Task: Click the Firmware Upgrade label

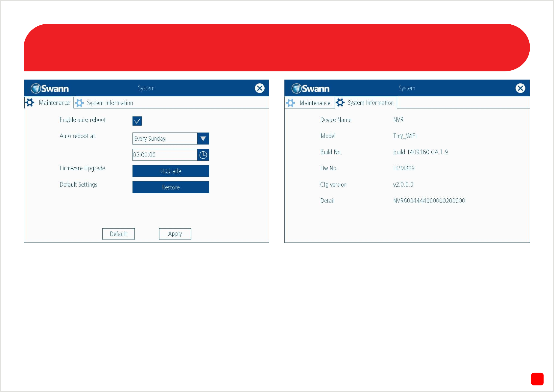Action: point(83,168)
